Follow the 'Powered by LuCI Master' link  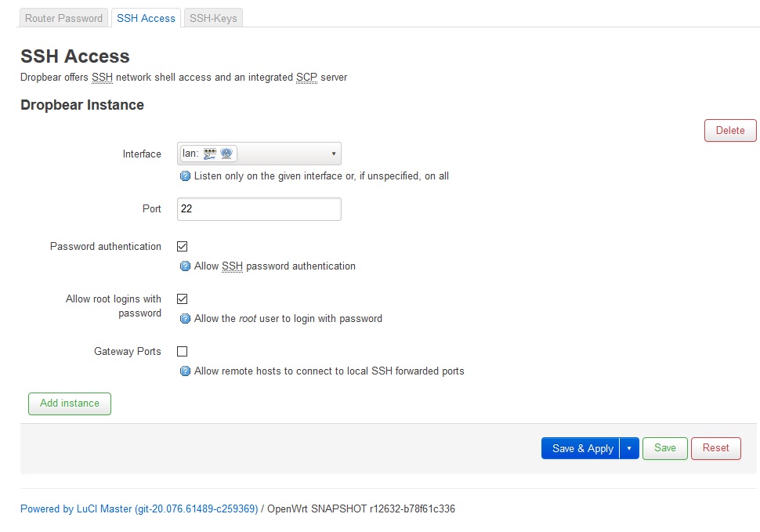point(139,509)
